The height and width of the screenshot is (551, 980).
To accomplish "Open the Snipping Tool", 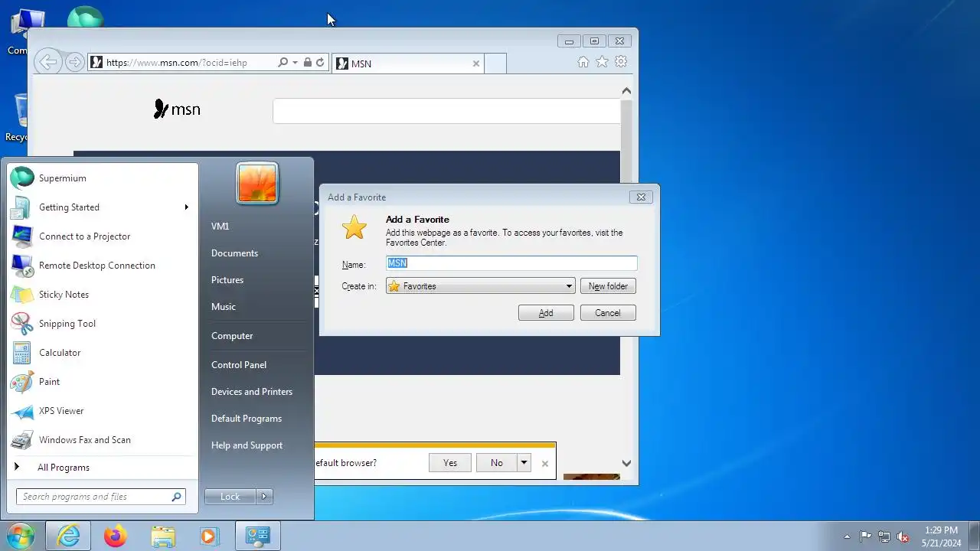I will [x=103, y=324].
